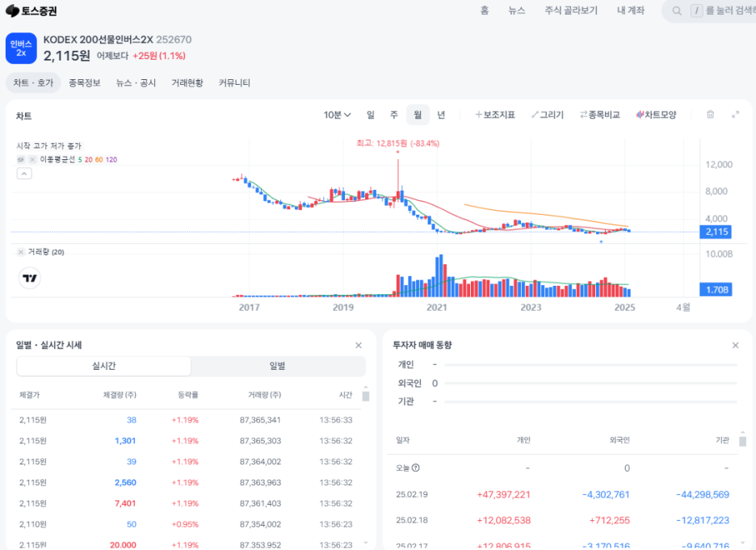Click the 2,110원 trade price cell
The height and width of the screenshot is (550, 756).
[x=33, y=524]
